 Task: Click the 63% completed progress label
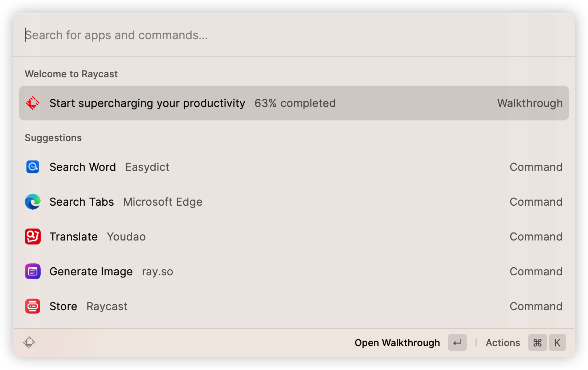[295, 103]
